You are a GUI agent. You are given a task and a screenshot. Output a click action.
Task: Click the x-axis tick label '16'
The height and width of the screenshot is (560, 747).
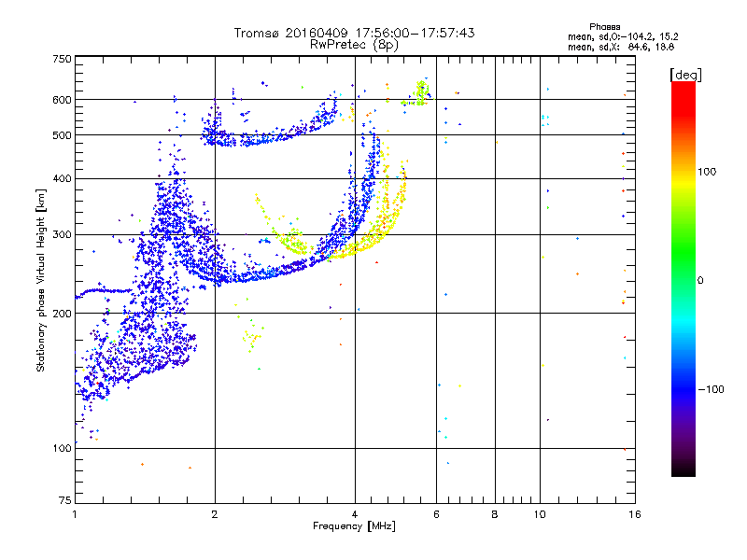click(x=635, y=514)
